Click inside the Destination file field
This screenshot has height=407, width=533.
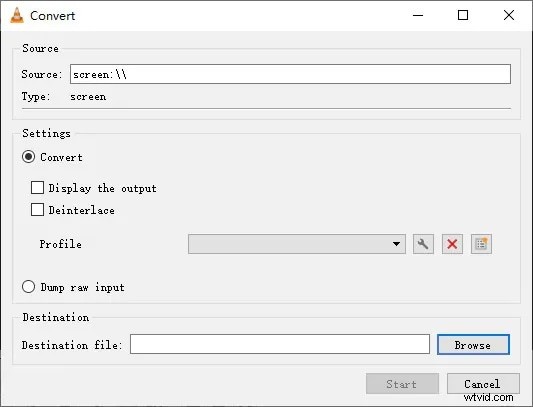pyautogui.click(x=280, y=344)
